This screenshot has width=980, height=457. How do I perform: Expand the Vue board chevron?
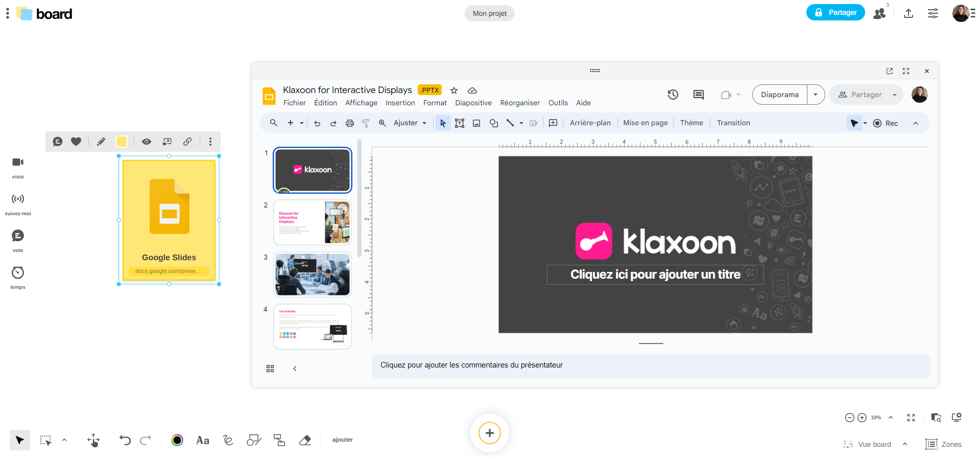coord(905,444)
